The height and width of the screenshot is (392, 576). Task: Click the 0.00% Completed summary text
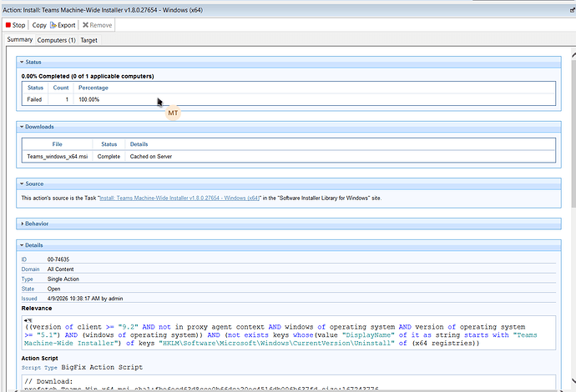(88, 77)
